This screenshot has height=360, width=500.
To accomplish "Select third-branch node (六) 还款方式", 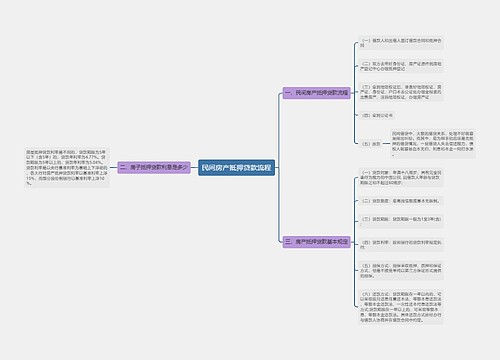I will click(x=401, y=307).
